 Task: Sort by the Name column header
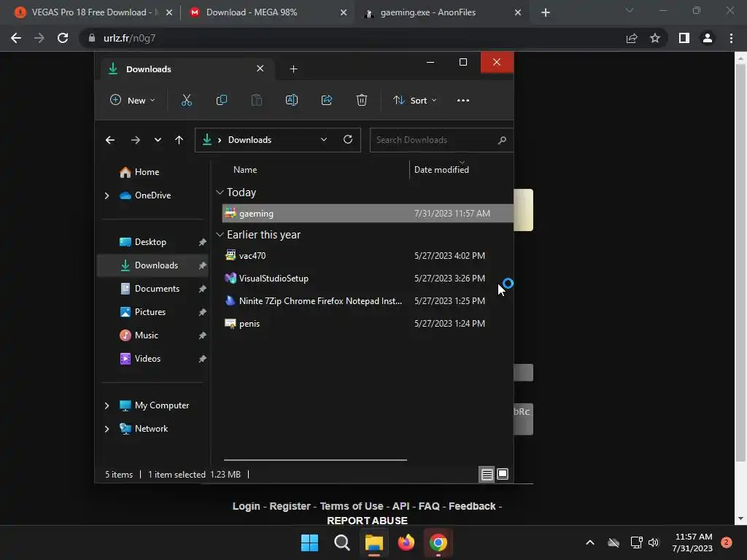(x=245, y=169)
